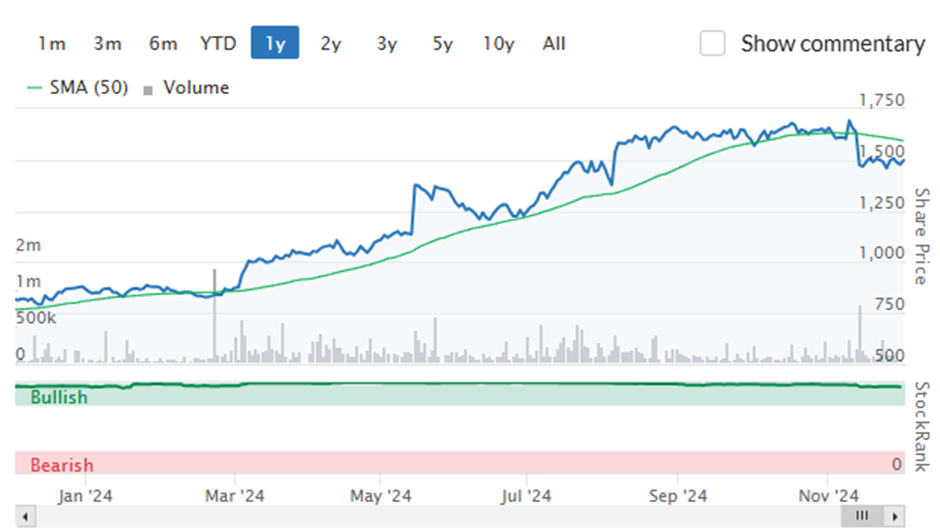940x532 pixels.
Task: Click the 1,250 price axis value
Action: (x=881, y=203)
